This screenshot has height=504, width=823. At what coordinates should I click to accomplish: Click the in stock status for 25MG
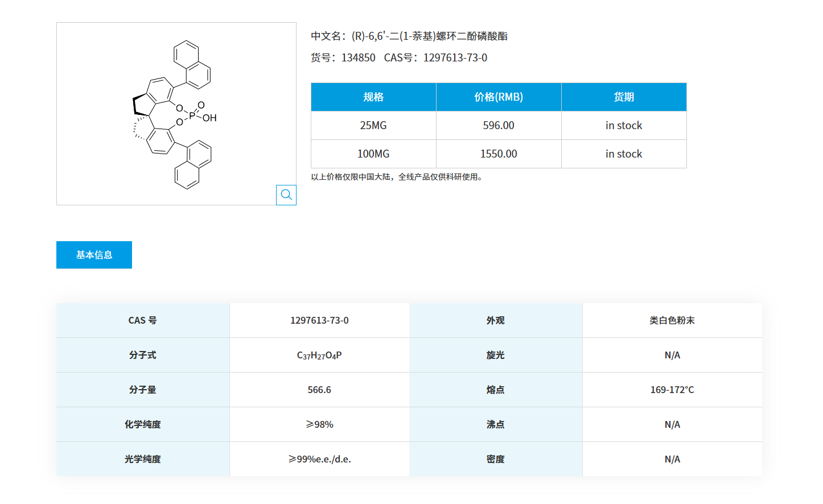point(624,125)
